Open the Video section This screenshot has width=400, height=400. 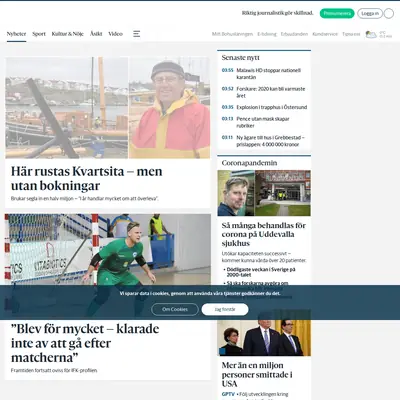(115, 34)
